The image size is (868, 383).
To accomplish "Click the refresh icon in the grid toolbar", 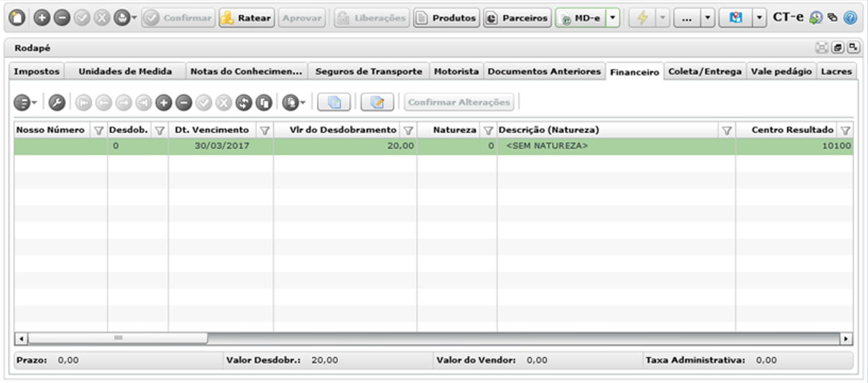I will (244, 102).
